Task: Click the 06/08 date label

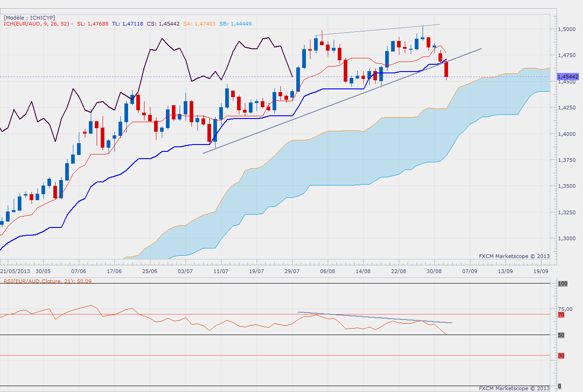Action: click(328, 271)
